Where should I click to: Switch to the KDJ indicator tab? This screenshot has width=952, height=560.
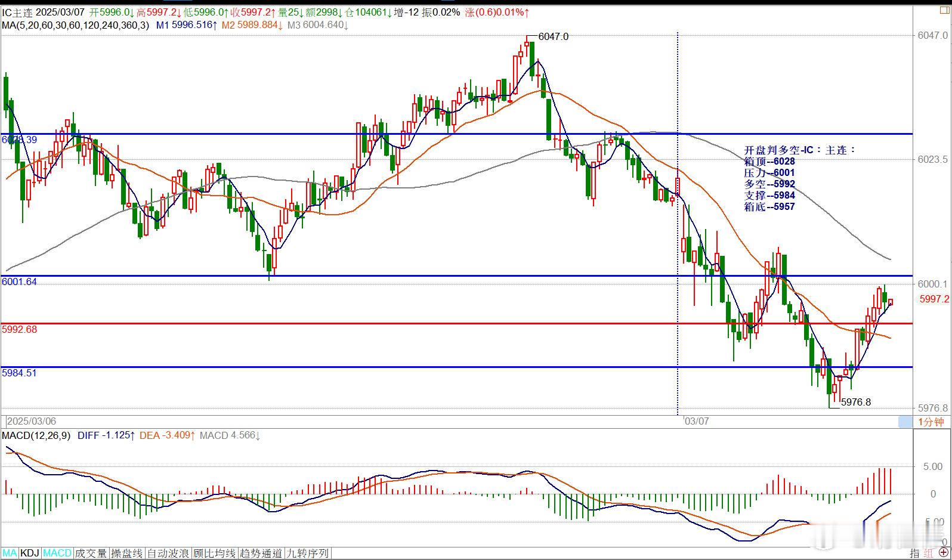point(30,553)
